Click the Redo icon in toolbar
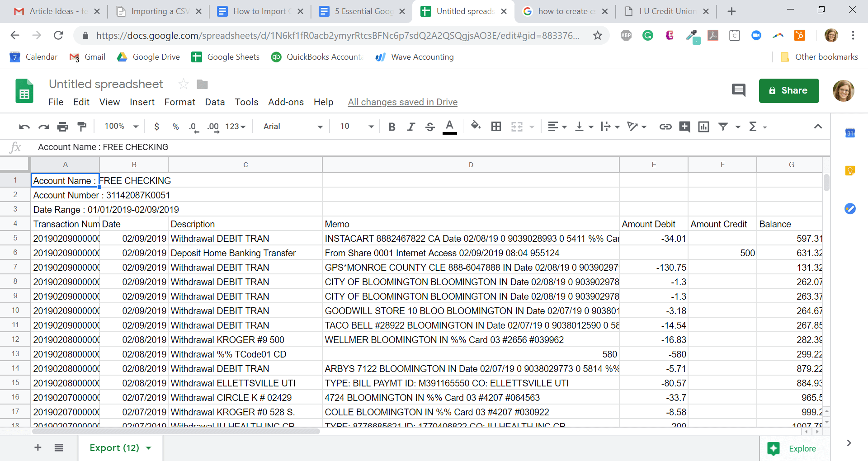 click(43, 127)
